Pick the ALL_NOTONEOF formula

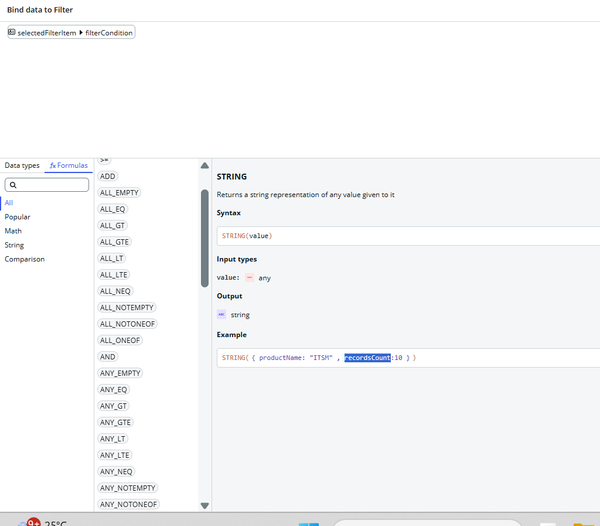(127, 324)
